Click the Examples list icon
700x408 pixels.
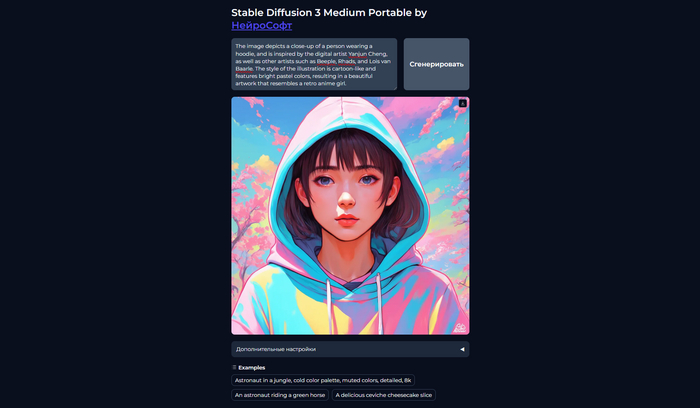pos(234,367)
